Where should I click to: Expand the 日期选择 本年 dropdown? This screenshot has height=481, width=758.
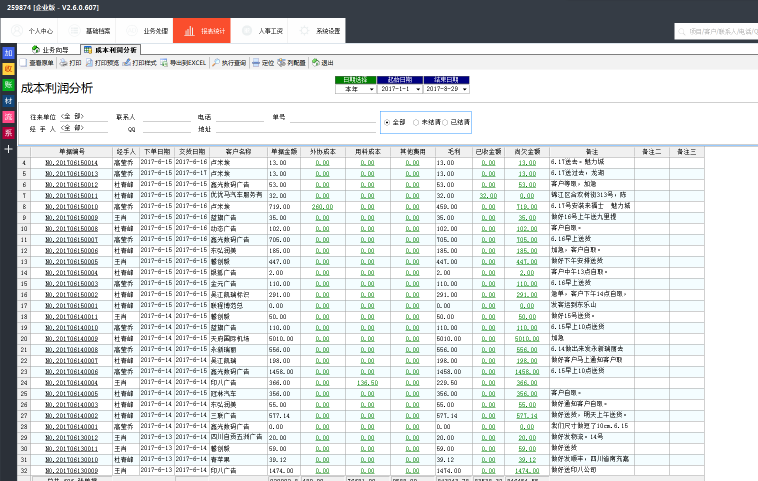tap(370, 89)
